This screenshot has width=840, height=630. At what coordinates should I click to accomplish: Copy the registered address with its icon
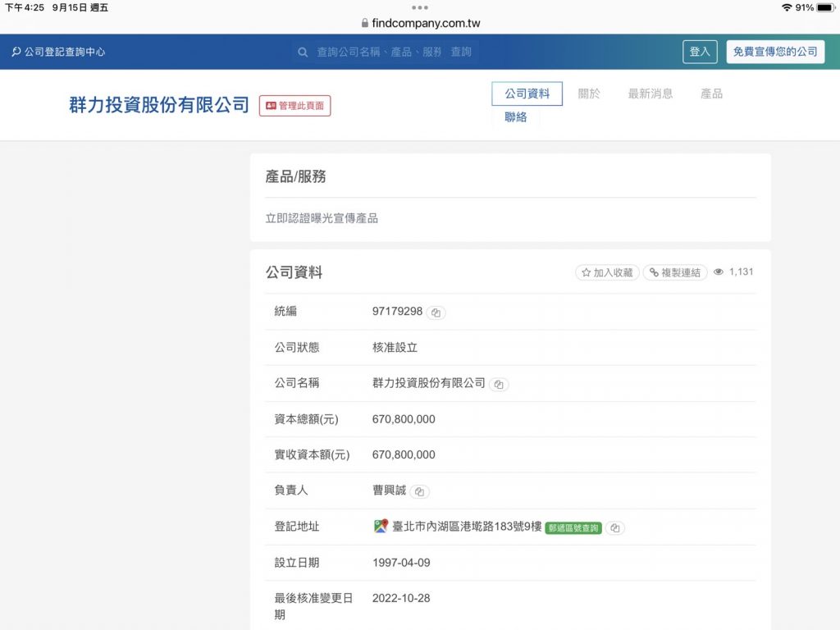tap(615, 528)
